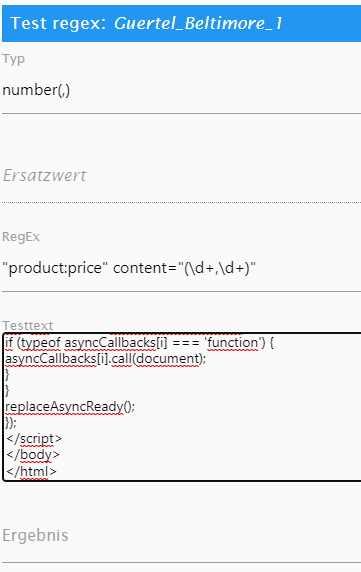
Task: Focus the Ersatzwert input field
Action: pos(181,175)
